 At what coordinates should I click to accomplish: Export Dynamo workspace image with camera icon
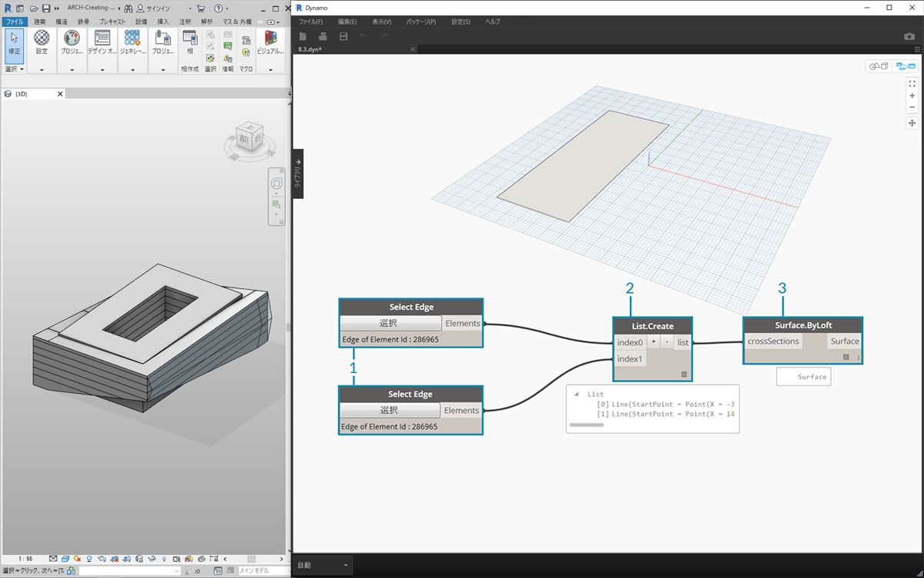click(x=909, y=36)
